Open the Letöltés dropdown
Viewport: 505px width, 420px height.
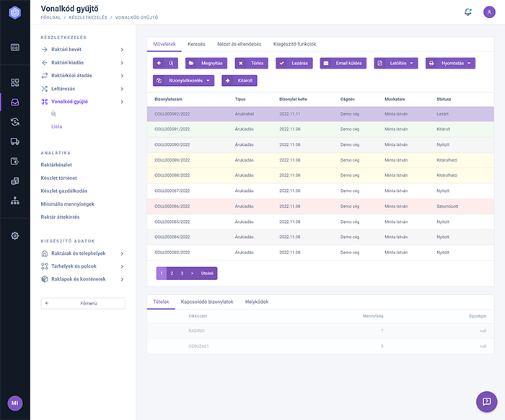(x=396, y=64)
